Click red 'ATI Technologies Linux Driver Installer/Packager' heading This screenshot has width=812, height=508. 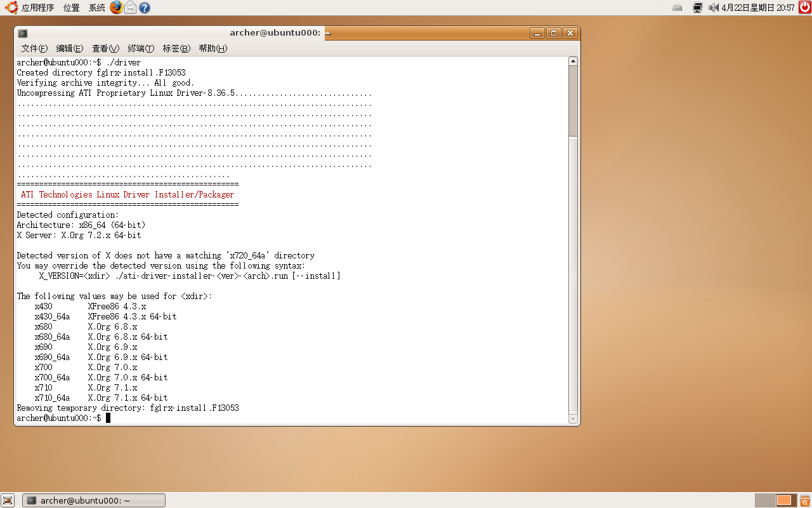point(128,194)
